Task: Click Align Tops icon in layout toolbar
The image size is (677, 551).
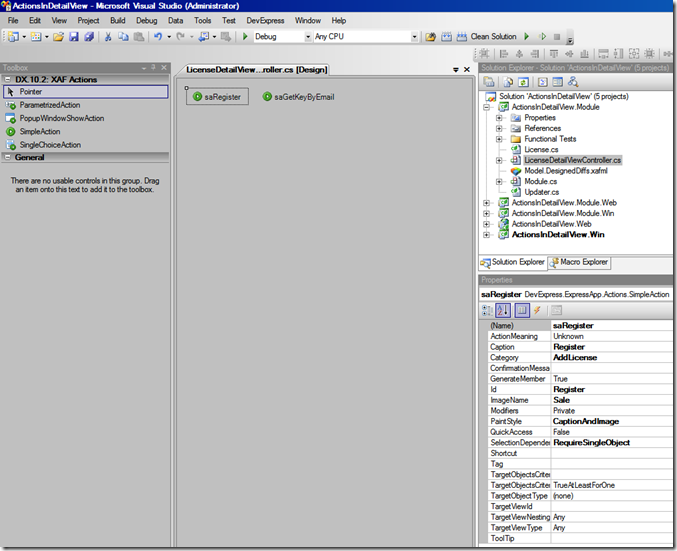Action: (x=554, y=54)
